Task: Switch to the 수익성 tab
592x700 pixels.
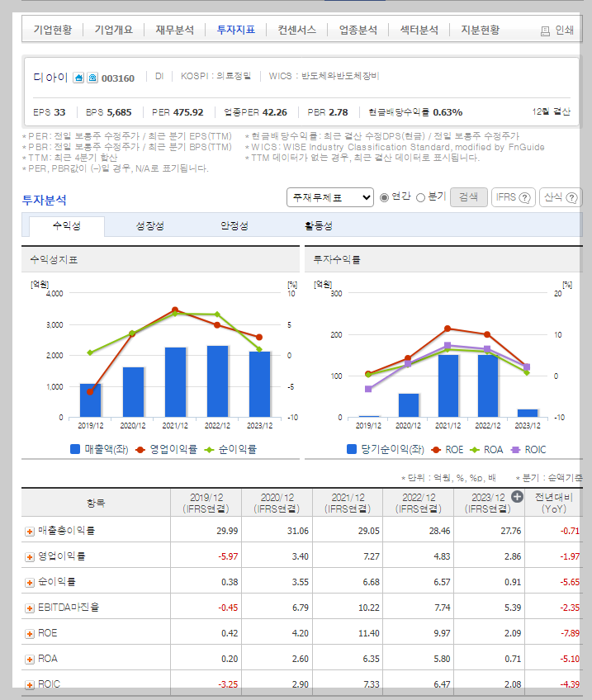Action: click(x=67, y=226)
